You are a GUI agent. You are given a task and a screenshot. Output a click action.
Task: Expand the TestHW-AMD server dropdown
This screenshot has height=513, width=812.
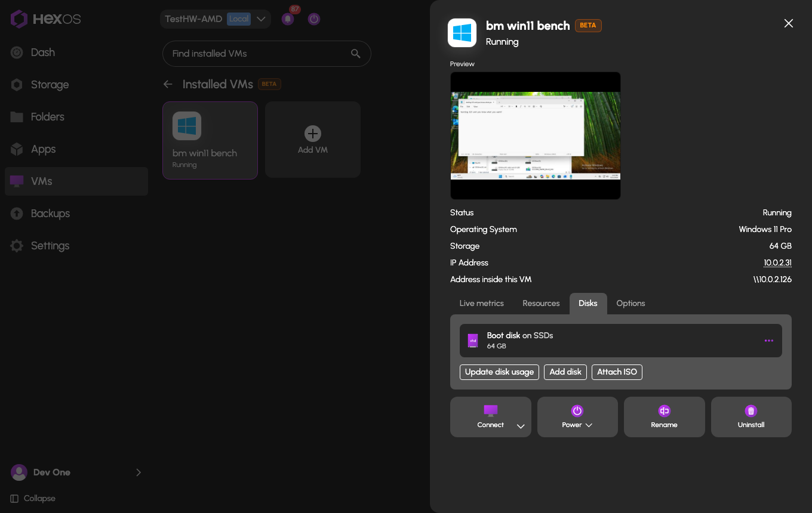(261, 19)
